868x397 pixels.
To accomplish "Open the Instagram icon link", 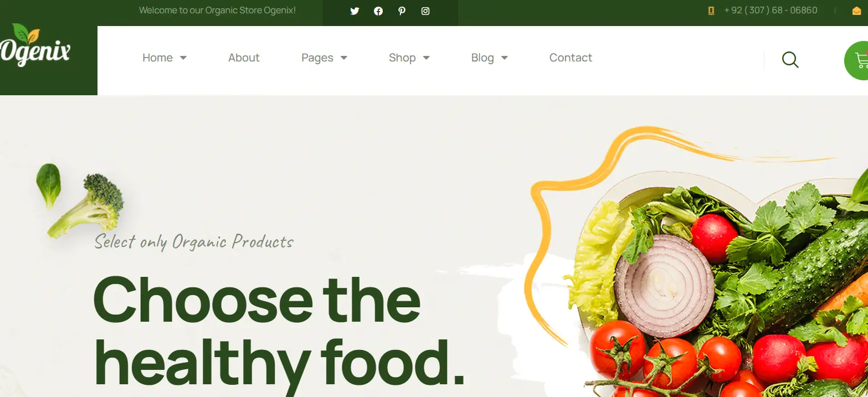I will (425, 11).
